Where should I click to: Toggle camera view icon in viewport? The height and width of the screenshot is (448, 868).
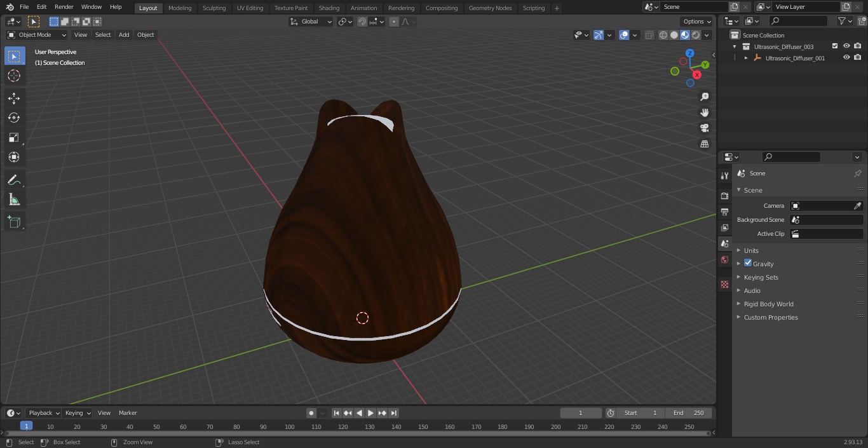(x=704, y=128)
